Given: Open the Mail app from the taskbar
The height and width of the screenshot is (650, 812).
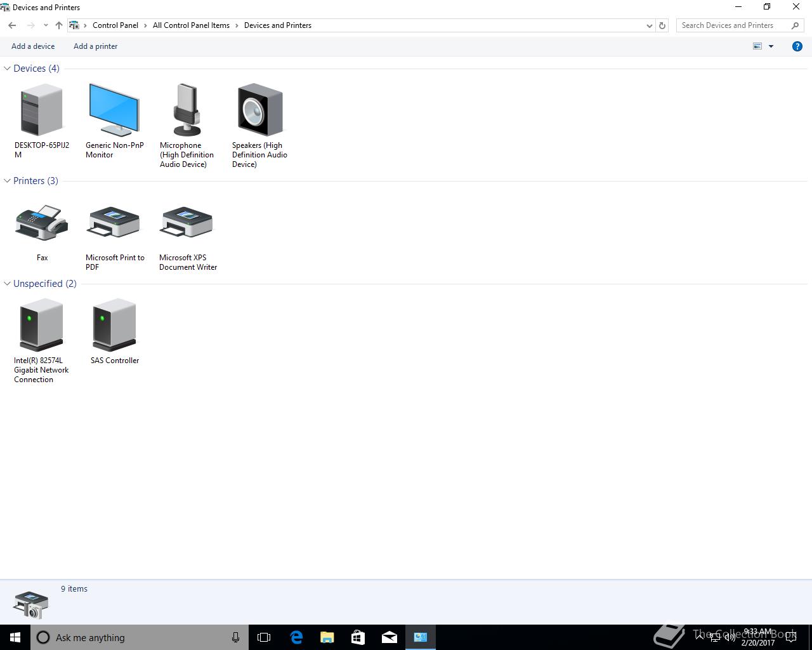Looking at the screenshot, I should 390,637.
